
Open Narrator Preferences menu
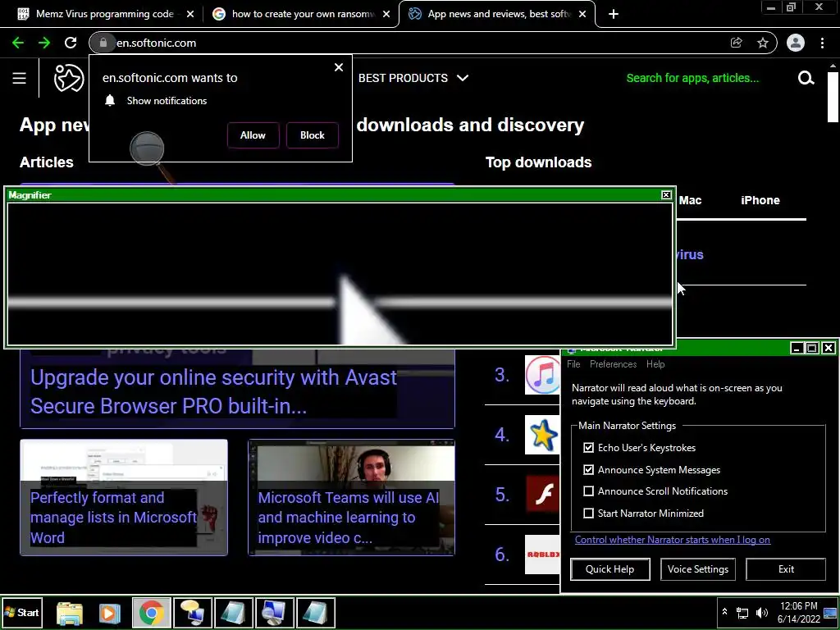(613, 364)
